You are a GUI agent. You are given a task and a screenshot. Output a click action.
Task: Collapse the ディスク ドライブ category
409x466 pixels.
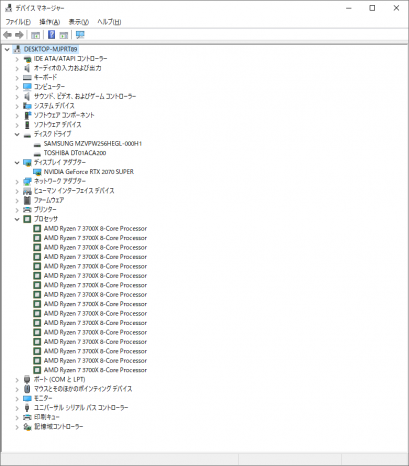[17, 134]
